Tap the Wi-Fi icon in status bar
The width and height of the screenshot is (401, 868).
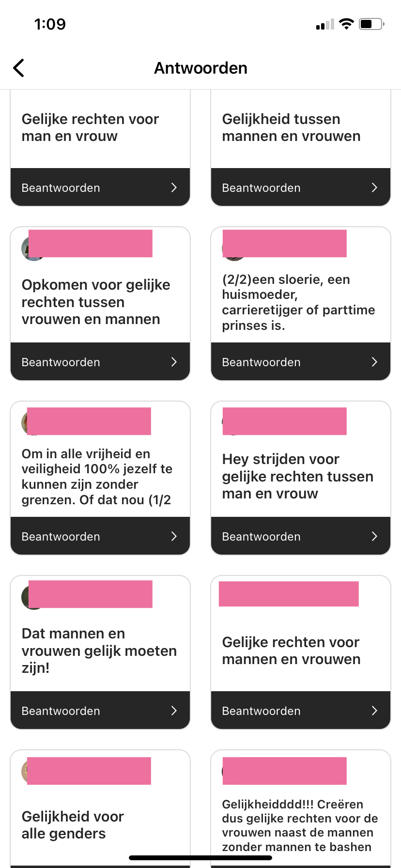(346, 24)
